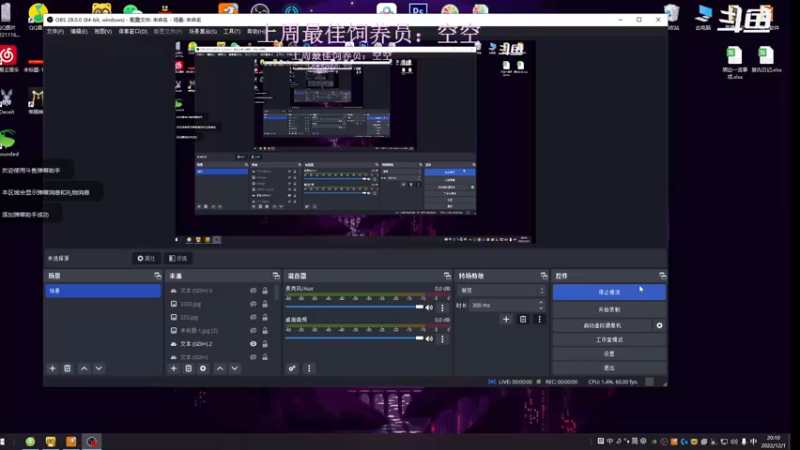Click the OBS icon in Windows taskbar
The image size is (800, 450).
pos(92,441)
